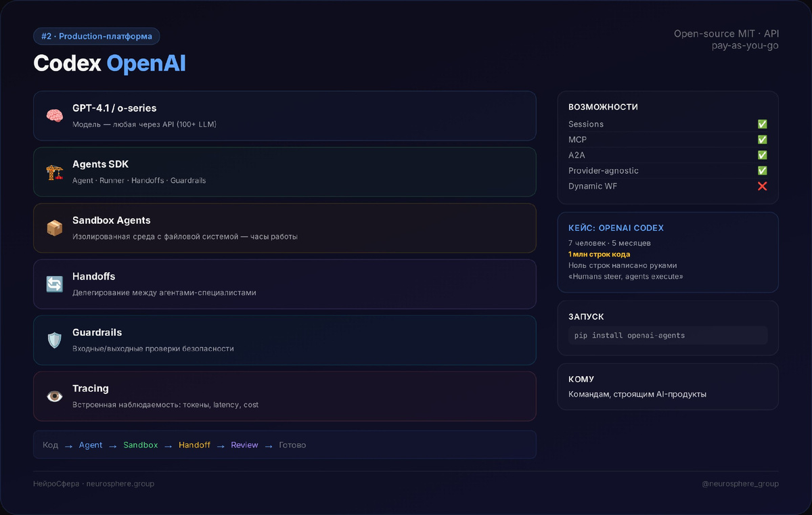Screen dimensions: 812x515
Task: Click the brain icon beside GPT-4.1 / o-series
Action: pos(55,116)
